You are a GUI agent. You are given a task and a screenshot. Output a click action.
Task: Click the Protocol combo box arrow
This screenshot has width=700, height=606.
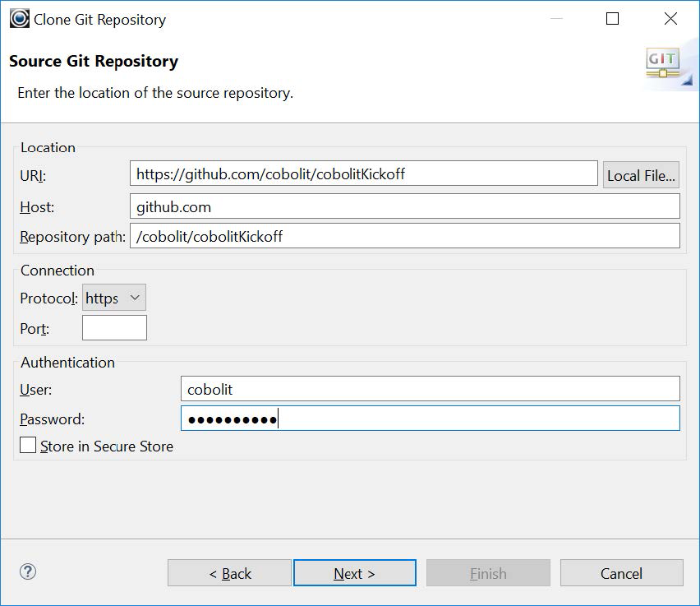[x=136, y=298]
